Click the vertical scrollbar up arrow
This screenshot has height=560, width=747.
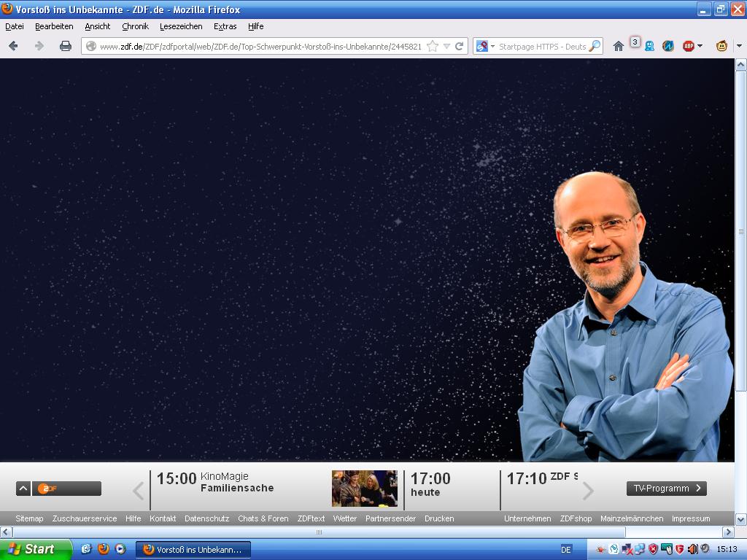pos(741,64)
